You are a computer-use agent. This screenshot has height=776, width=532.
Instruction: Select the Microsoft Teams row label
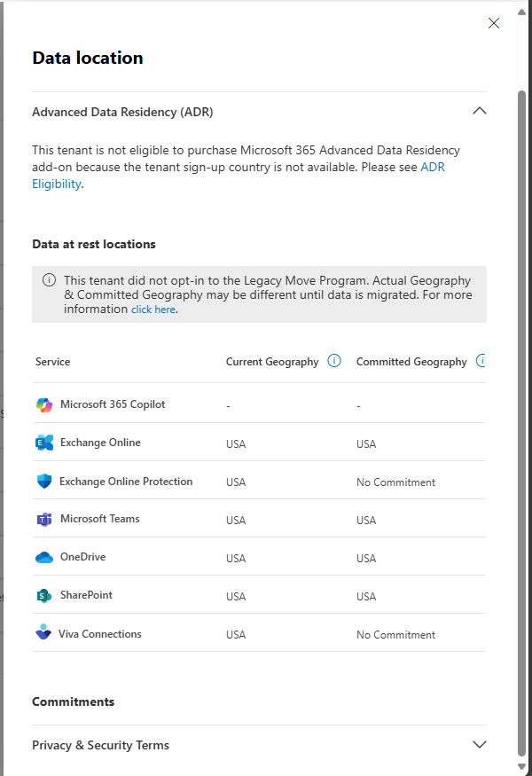[99, 519]
